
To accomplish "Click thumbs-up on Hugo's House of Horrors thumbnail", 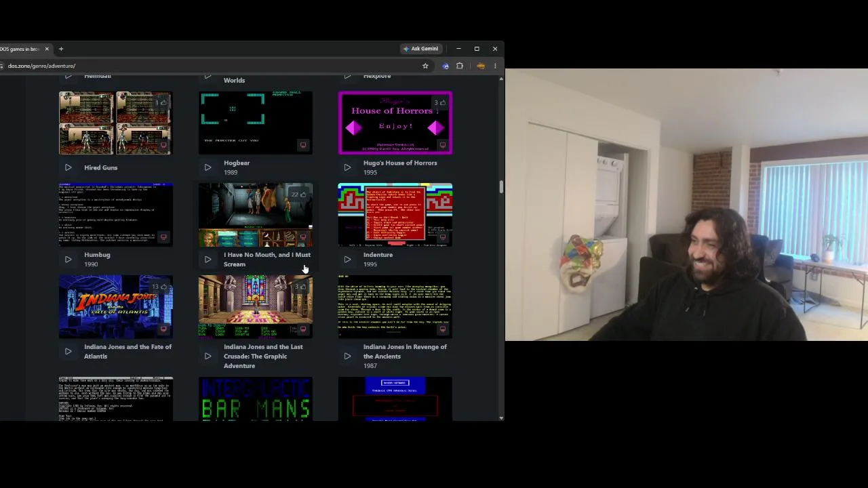I will (443, 103).
